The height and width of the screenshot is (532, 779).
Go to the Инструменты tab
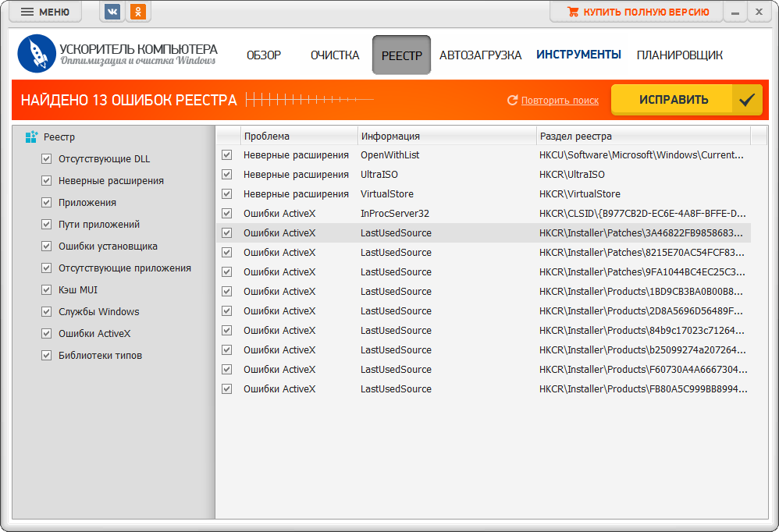[578, 55]
